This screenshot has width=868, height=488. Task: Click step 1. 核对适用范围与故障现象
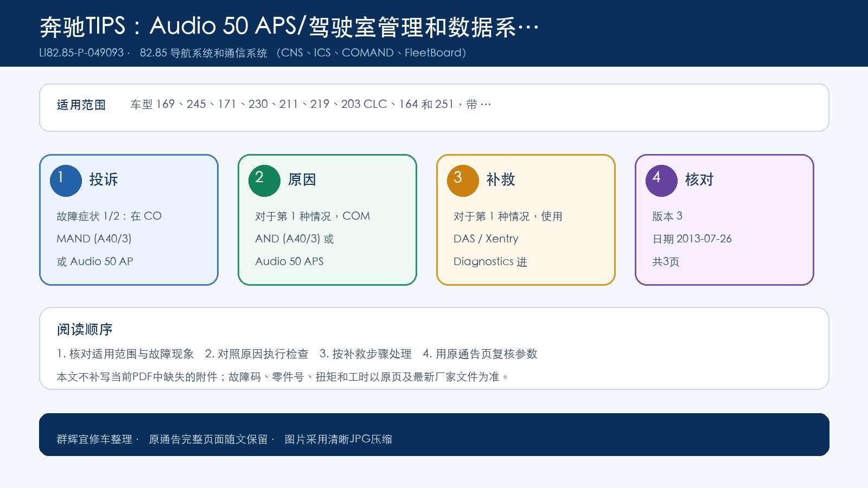coord(125,354)
